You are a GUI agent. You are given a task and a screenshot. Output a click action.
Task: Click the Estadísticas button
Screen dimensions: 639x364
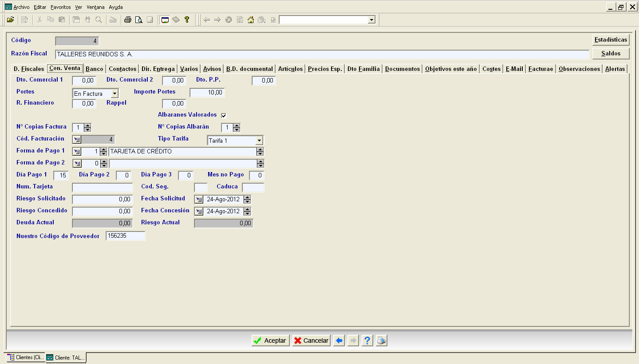tap(611, 40)
